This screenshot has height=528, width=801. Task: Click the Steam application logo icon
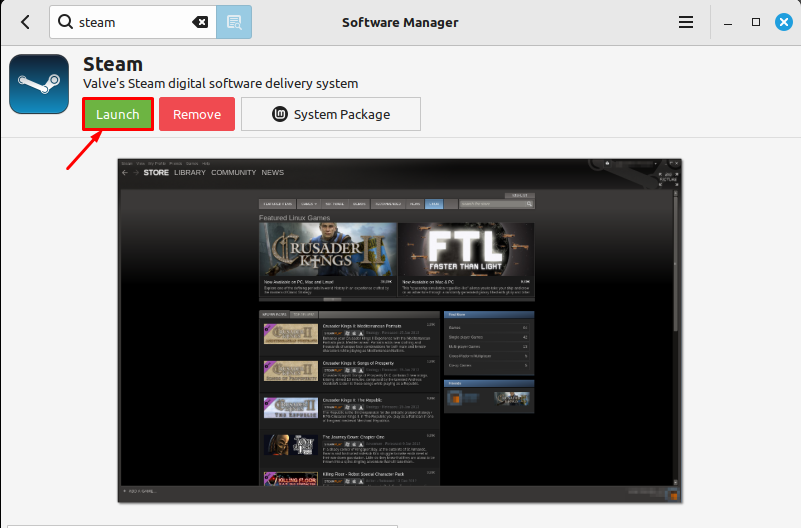39,84
